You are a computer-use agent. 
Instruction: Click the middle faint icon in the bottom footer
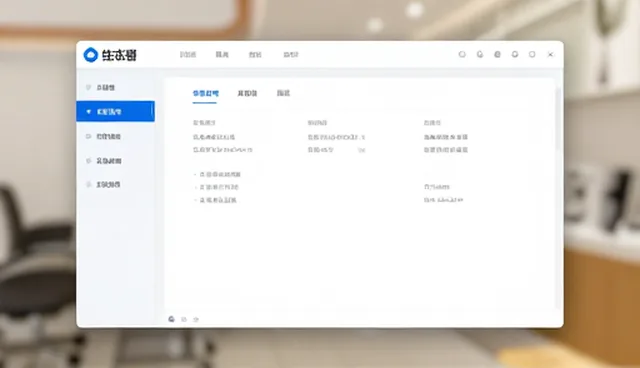(184, 319)
